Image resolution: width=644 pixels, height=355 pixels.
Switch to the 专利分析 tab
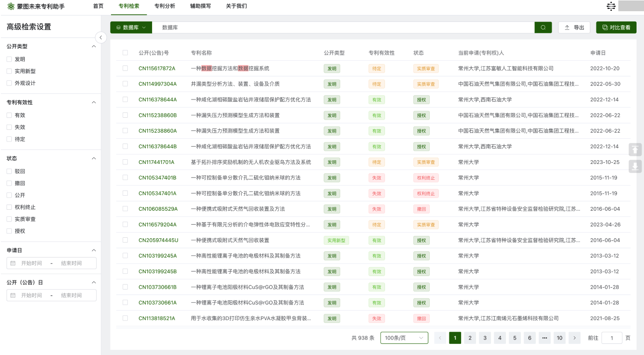165,6
